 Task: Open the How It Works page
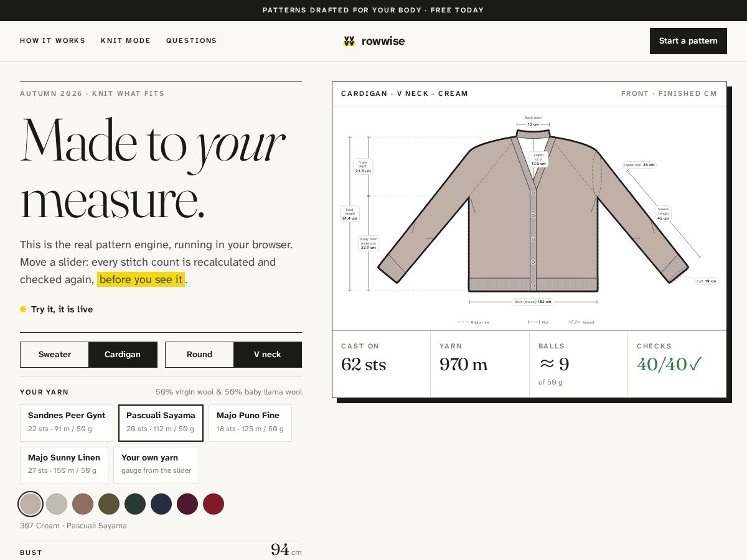(x=52, y=41)
